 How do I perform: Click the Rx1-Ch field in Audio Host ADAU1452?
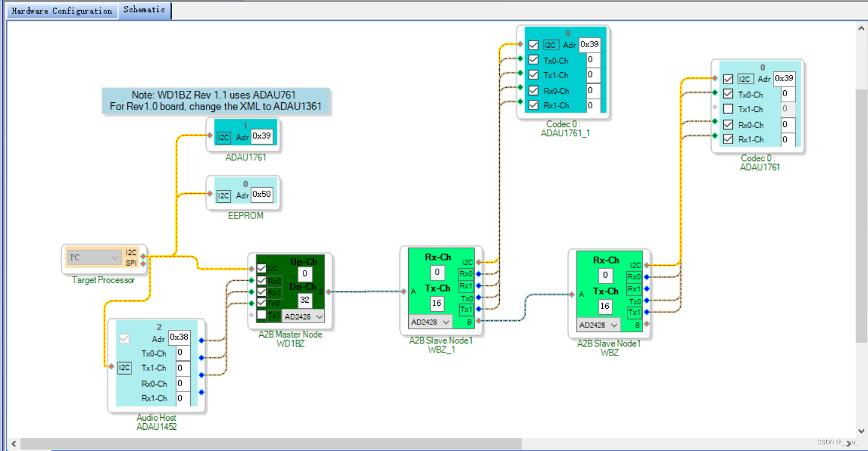coord(183,398)
